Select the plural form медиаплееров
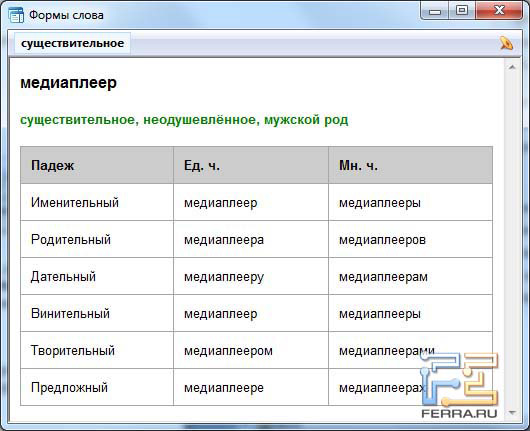 point(382,240)
